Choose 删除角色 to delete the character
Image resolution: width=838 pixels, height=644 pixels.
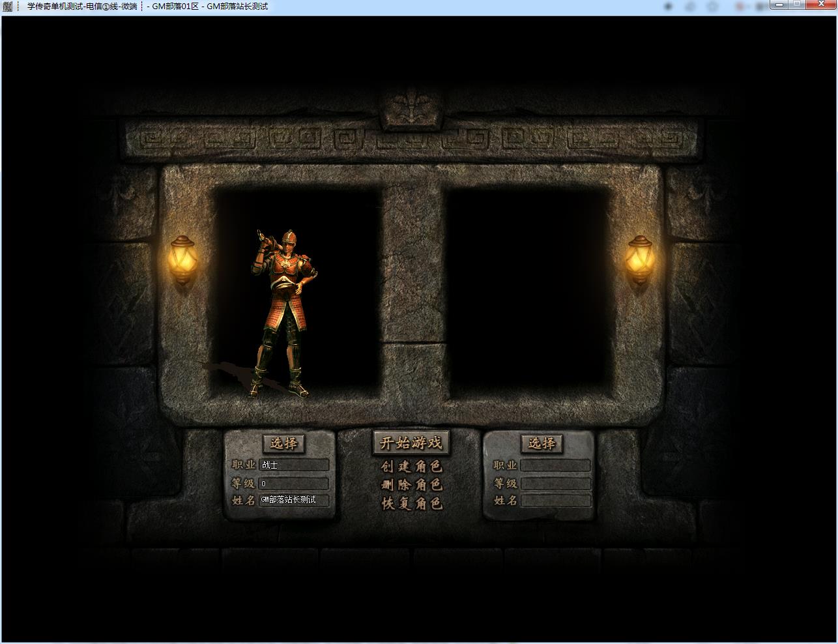(412, 484)
